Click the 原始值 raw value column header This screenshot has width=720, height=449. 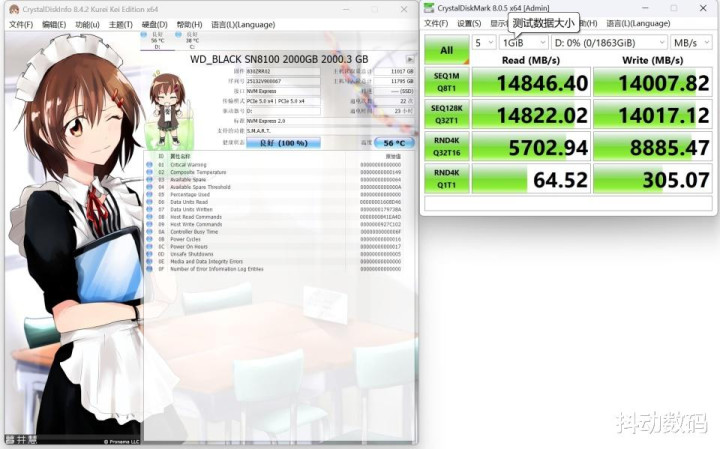click(393, 157)
